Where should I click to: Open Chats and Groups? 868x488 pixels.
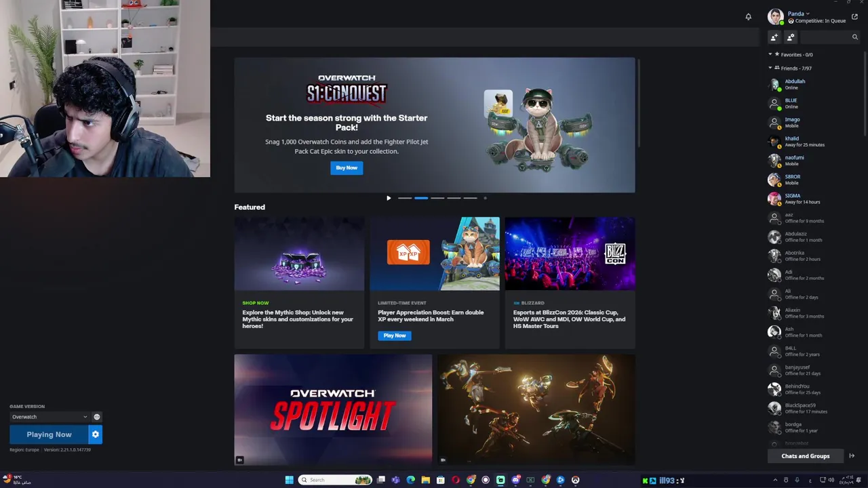(x=805, y=456)
